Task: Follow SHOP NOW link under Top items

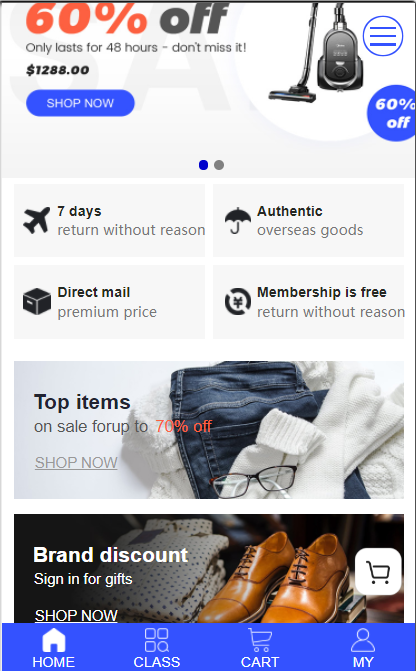Action: (x=76, y=463)
